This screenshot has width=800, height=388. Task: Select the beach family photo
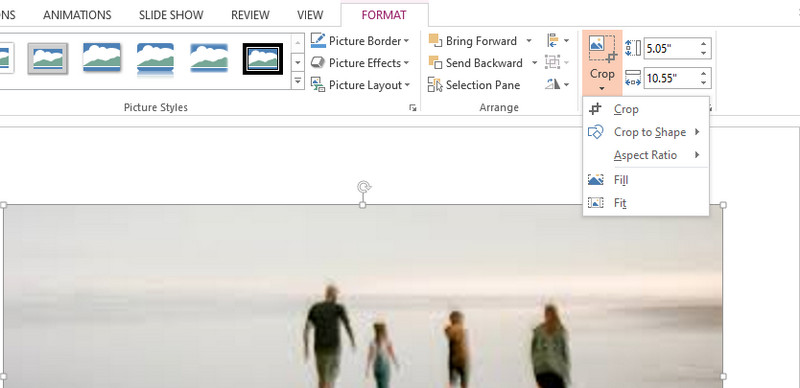pos(363,296)
